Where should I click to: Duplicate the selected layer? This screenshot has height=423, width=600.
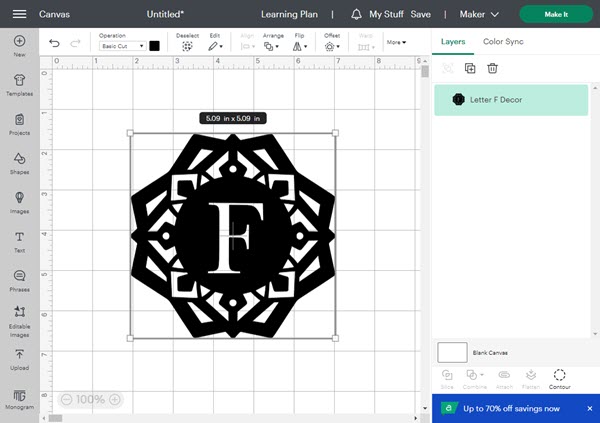tap(470, 68)
